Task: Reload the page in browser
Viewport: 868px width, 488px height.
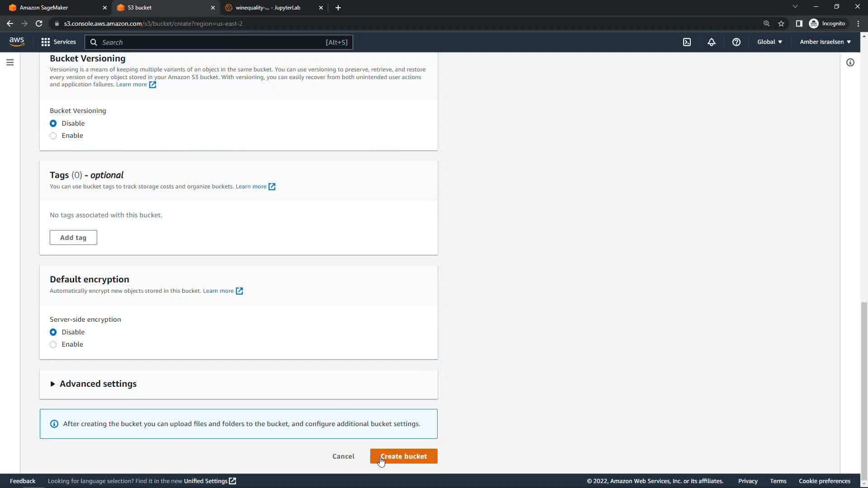Action: [39, 23]
